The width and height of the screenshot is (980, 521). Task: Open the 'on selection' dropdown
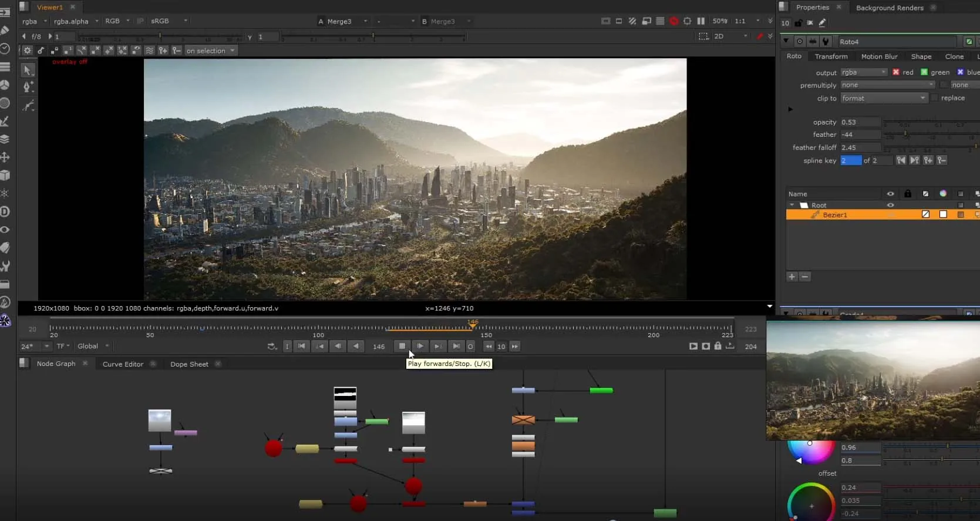(x=210, y=51)
